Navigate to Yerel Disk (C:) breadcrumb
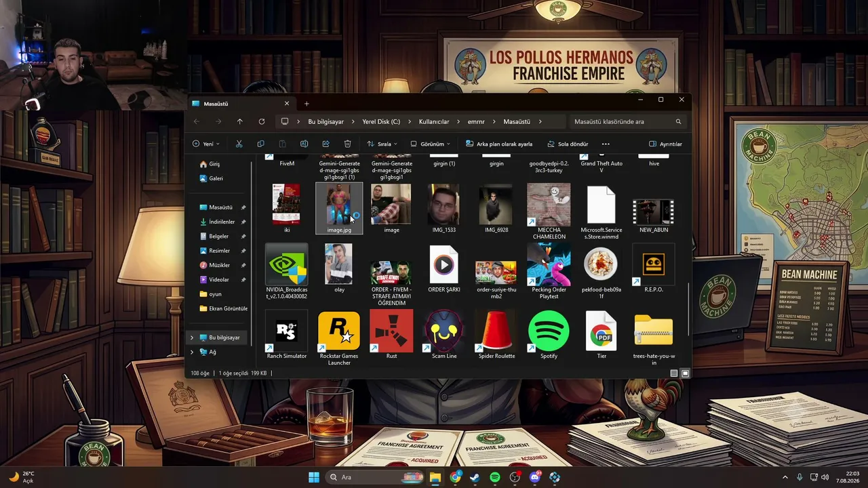This screenshot has height=488, width=868. pyautogui.click(x=381, y=122)
